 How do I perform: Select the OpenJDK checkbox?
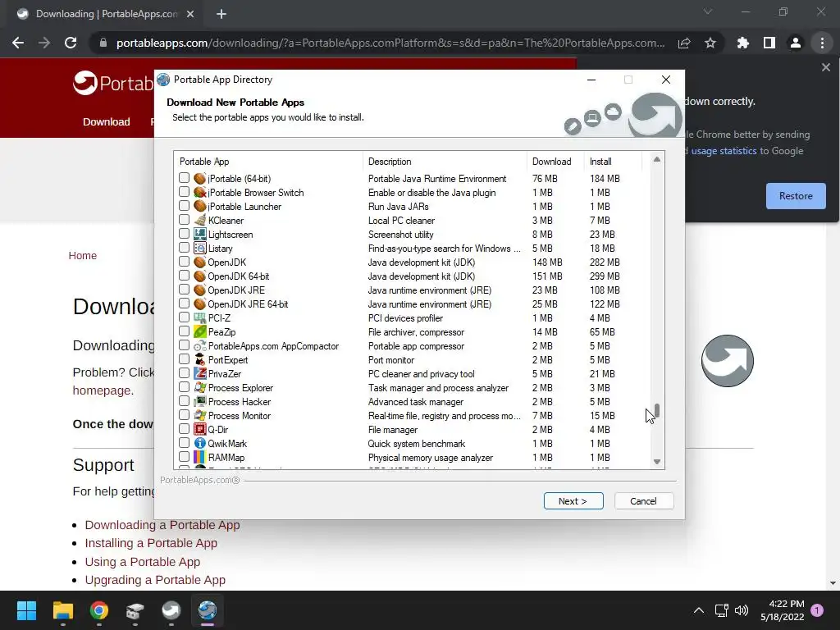pyautogui.click(x=185, y=262)
